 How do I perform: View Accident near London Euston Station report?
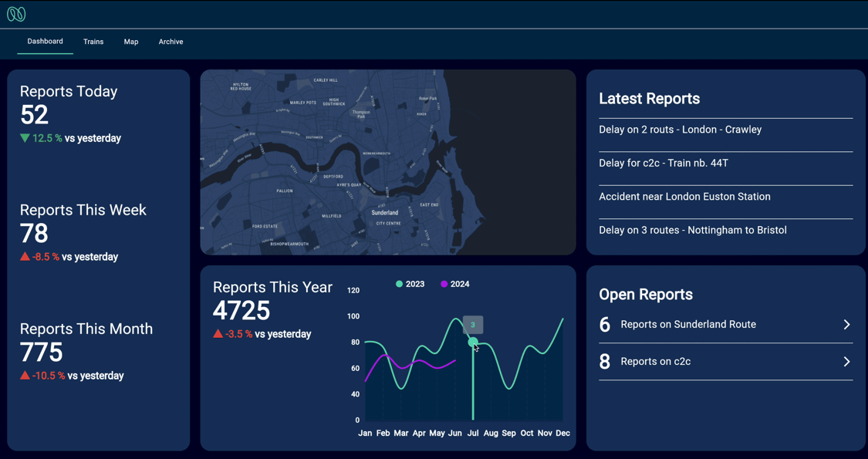[684, 197]
